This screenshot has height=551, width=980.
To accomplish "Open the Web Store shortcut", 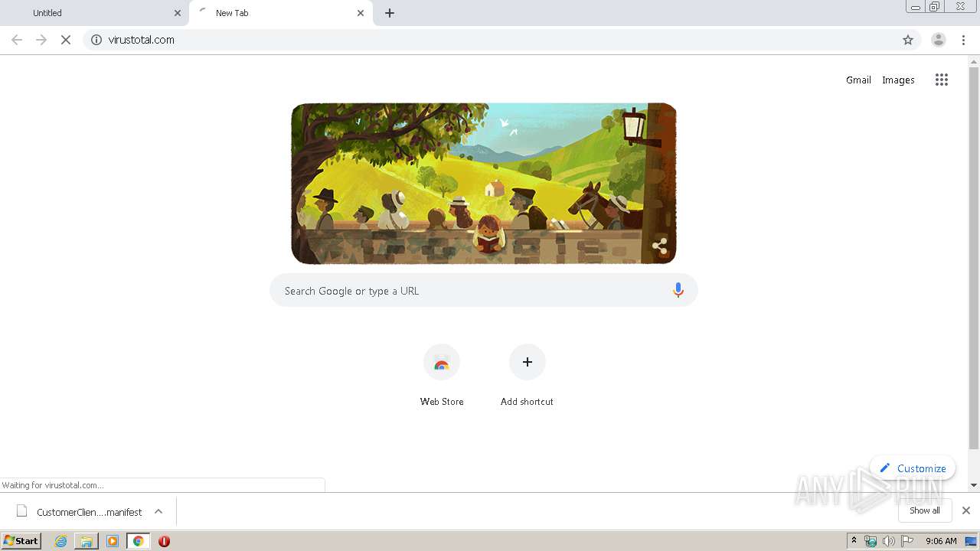I will point(442,375).
